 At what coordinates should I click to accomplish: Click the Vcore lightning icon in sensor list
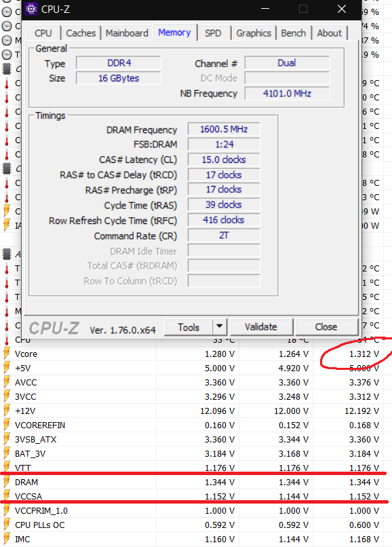(7, 354)
